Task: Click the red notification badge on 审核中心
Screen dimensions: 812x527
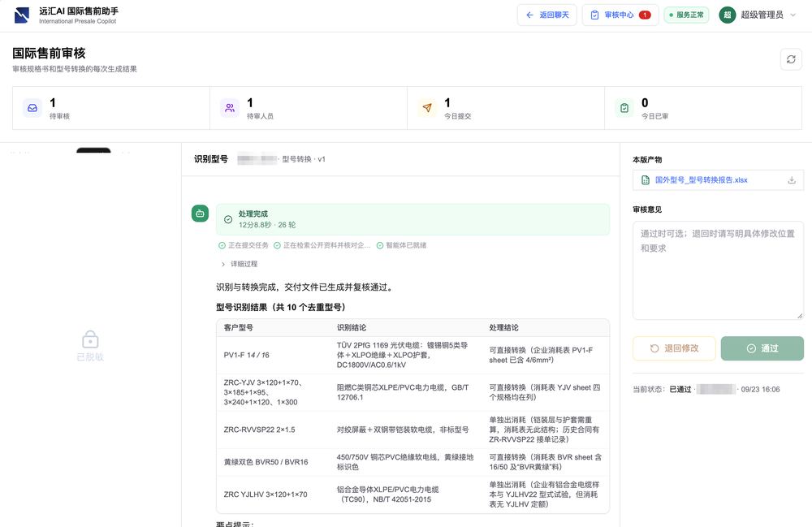Action: pyautogui.click(x=645, y=15)
